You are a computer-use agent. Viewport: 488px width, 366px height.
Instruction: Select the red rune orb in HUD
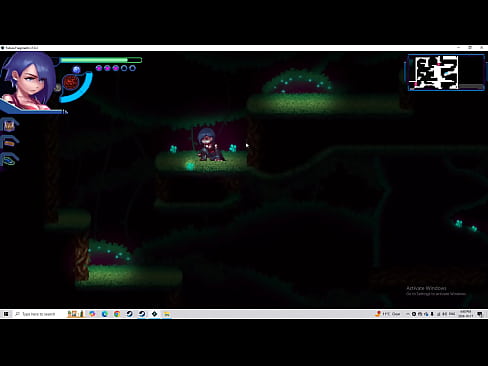point(70,82)
